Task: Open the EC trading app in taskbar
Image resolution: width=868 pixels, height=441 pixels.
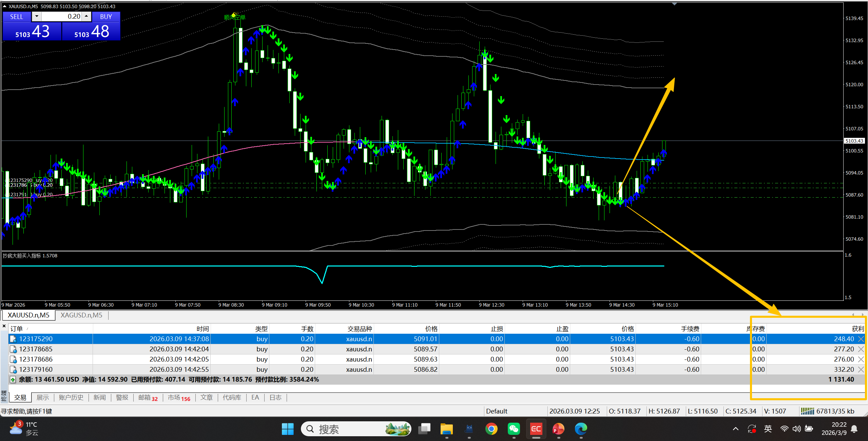Action: click(x=536, y=429)
